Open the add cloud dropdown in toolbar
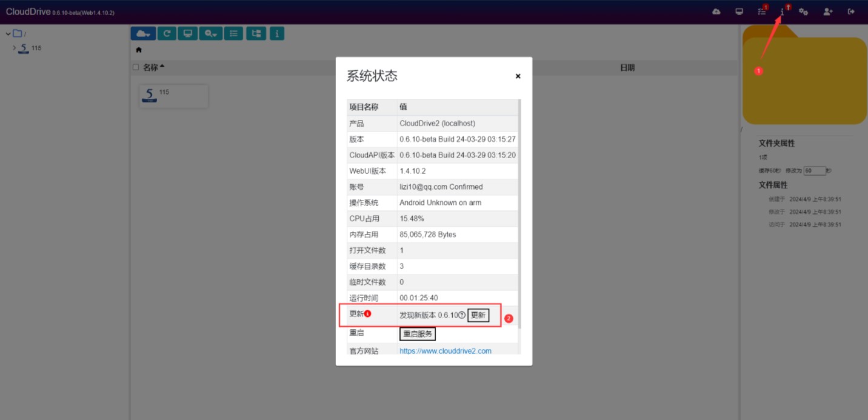The height and width of the screenshot is (420, 868). (143, 33)
